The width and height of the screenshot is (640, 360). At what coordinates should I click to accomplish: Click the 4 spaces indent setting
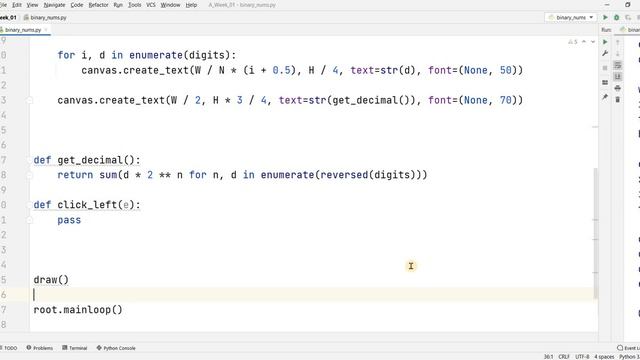point(604,357)
